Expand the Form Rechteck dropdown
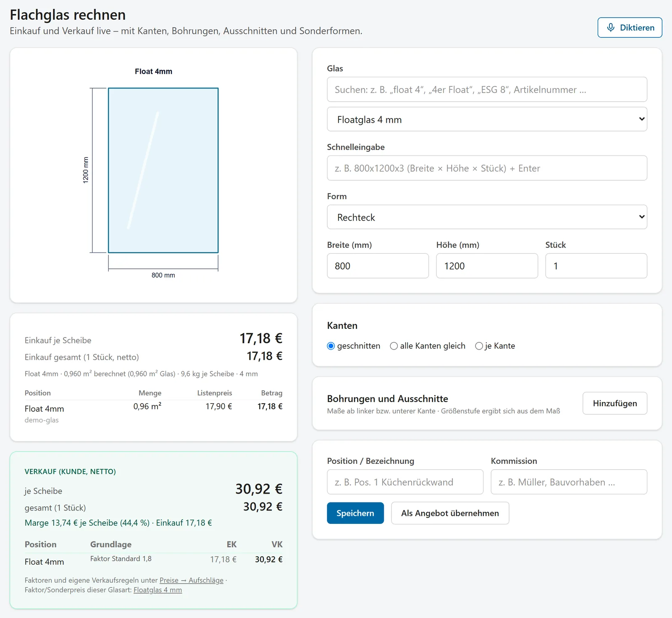Viewport: 672px width, 618px height. pyautogui.click(x=487, y=217)
